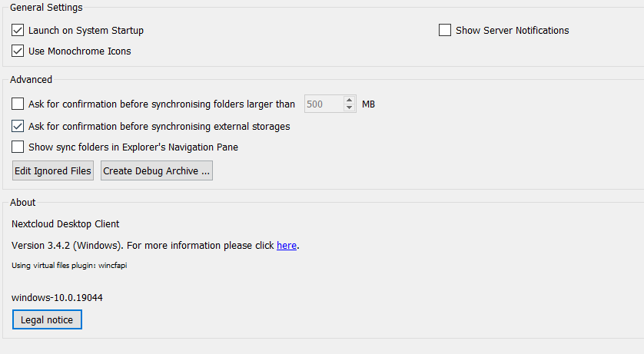Viewport: 644px width, 354px height.
Task: Click the 'Version 3.4.2 (Windows)' text
Action: 67,245
